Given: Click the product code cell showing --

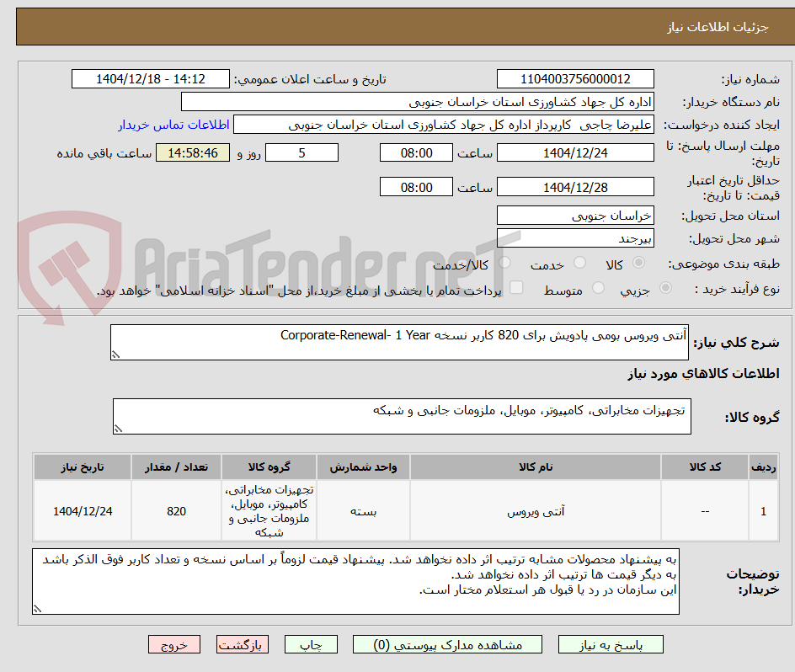Looking at the screenshot, I should [x=705, y=511].
